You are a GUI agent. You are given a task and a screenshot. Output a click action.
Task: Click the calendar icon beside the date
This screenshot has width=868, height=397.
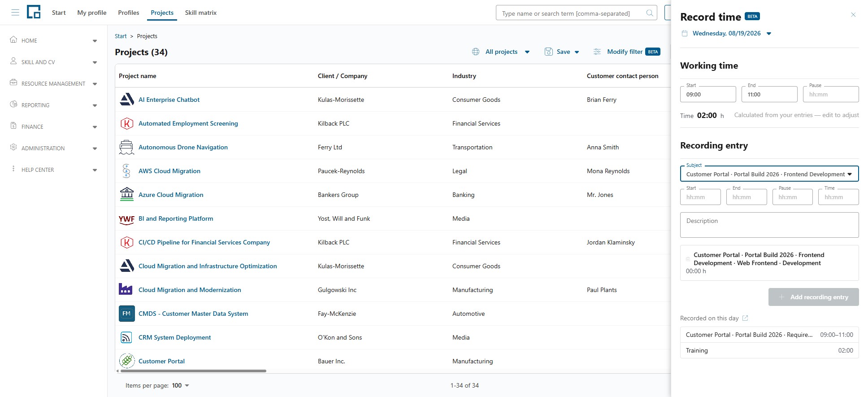(685, 33)
